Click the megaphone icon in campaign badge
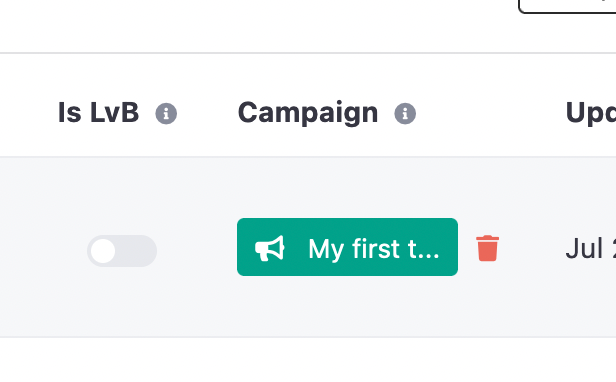This screenshot has height=382, width=616. click(x=270, y=248)
